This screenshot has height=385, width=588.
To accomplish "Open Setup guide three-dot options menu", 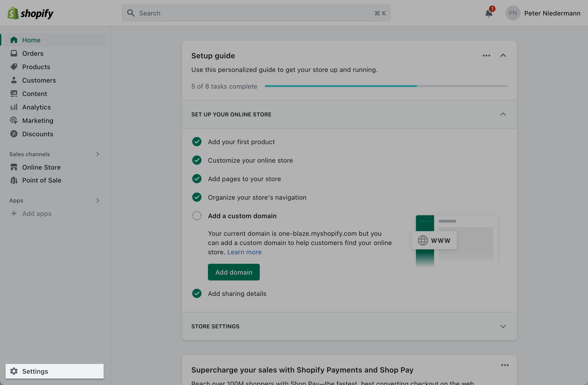I will click(x=486, y=56).
